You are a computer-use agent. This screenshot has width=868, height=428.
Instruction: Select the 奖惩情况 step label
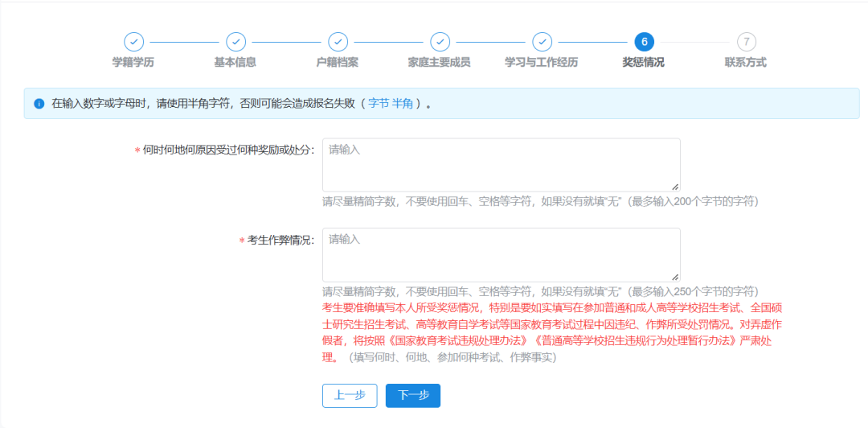tap(644, 62)
